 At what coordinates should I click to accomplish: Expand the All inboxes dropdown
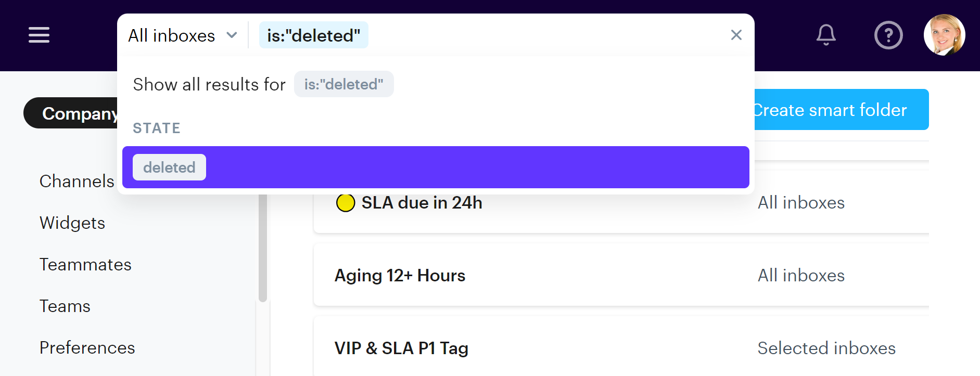(183, 35)
